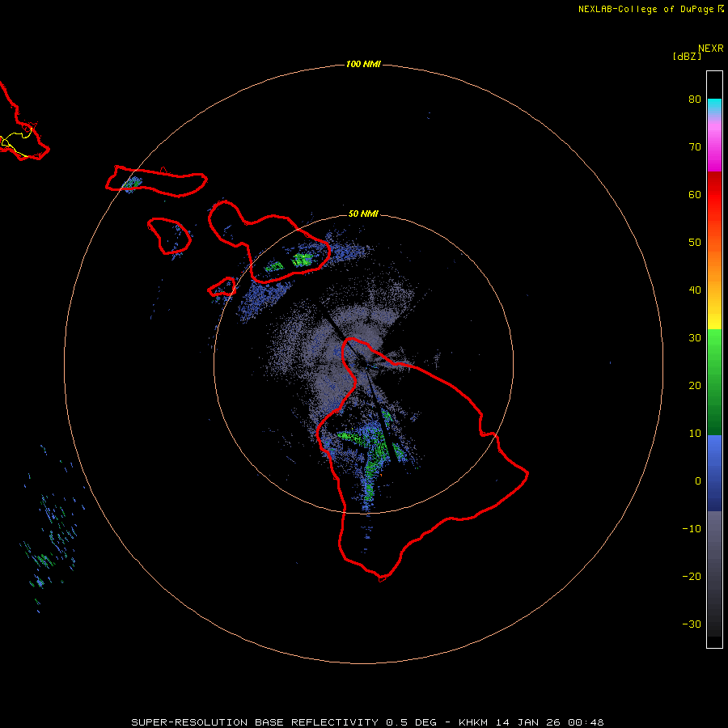Click the 10 value on the dBZ scale
This screenshot has height=728, width=728.
point(695,434)
